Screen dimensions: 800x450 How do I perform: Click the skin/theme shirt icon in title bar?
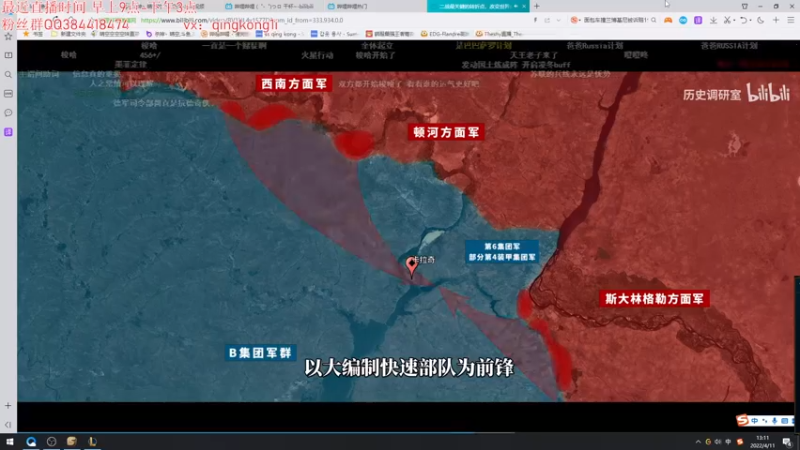tap(745, 6)
